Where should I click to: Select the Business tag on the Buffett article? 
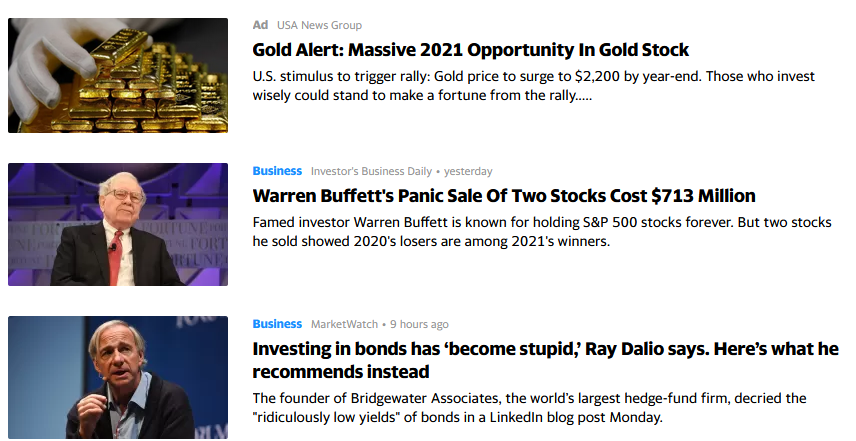(277, 171)
